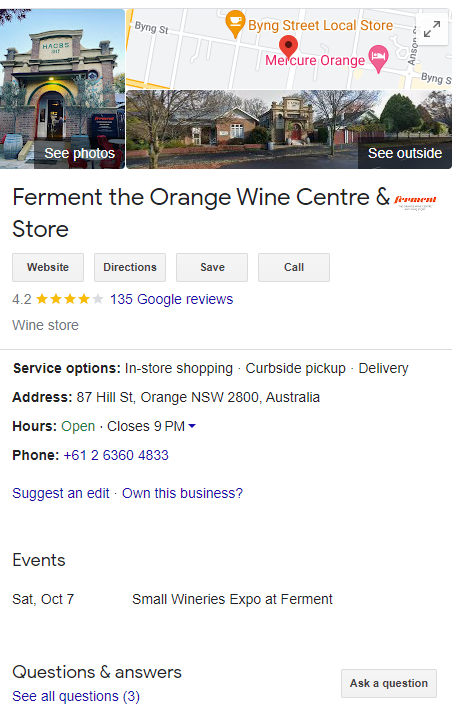Open the See photos thumbnail
The height and width of the screenshot is (707, 452).
point(62,88)
